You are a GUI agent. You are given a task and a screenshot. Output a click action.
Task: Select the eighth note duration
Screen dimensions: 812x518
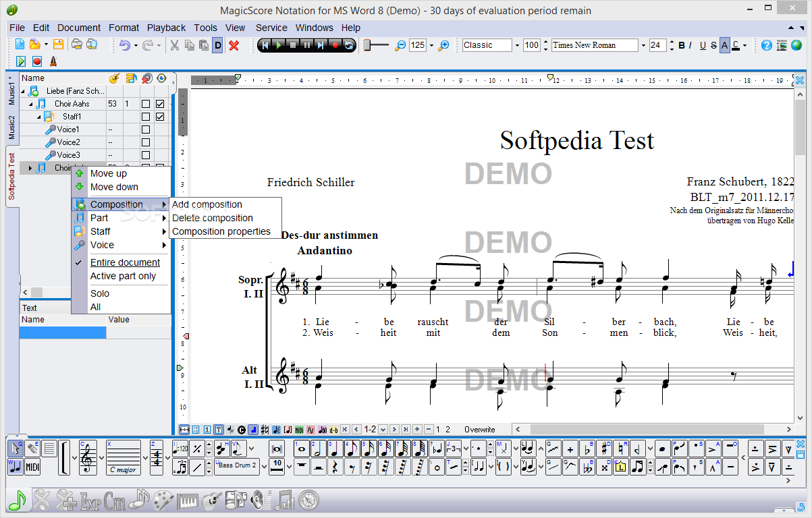352,449
